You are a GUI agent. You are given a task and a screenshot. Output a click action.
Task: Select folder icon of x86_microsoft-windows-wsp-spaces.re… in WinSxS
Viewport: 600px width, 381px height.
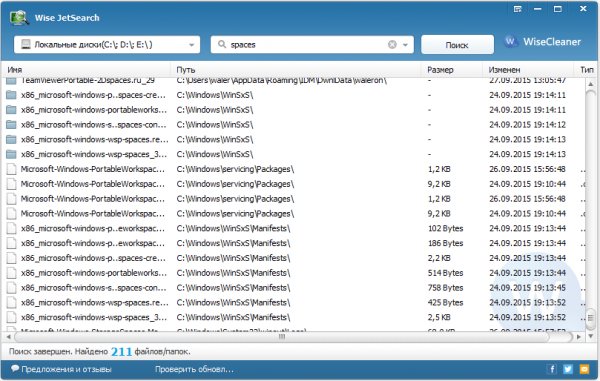(x=11, y=139)
